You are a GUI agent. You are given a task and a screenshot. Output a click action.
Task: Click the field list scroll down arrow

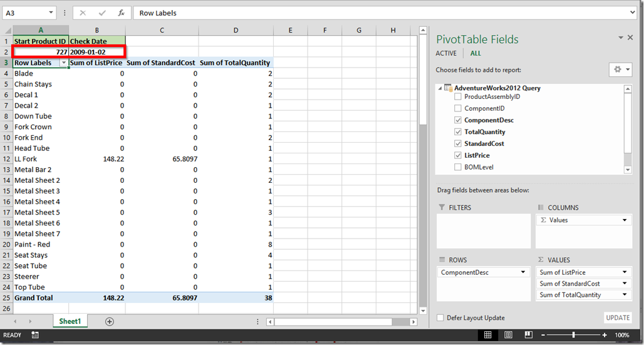click(628, 170)
